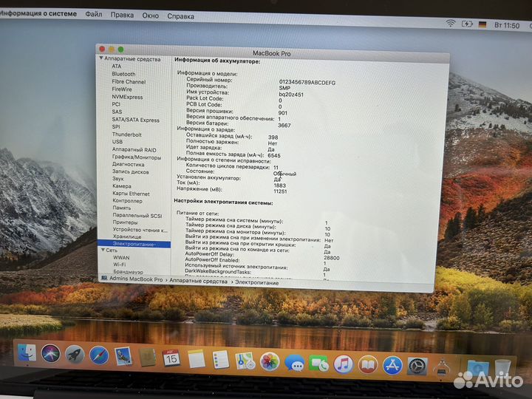The height and width of the screenshot is (399, 532).
Task: Open Photos app in Dock
Action: 270,361
